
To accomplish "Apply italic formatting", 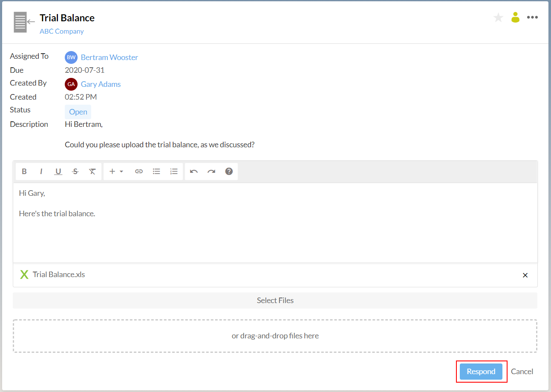I will click(x=41, y=171).
